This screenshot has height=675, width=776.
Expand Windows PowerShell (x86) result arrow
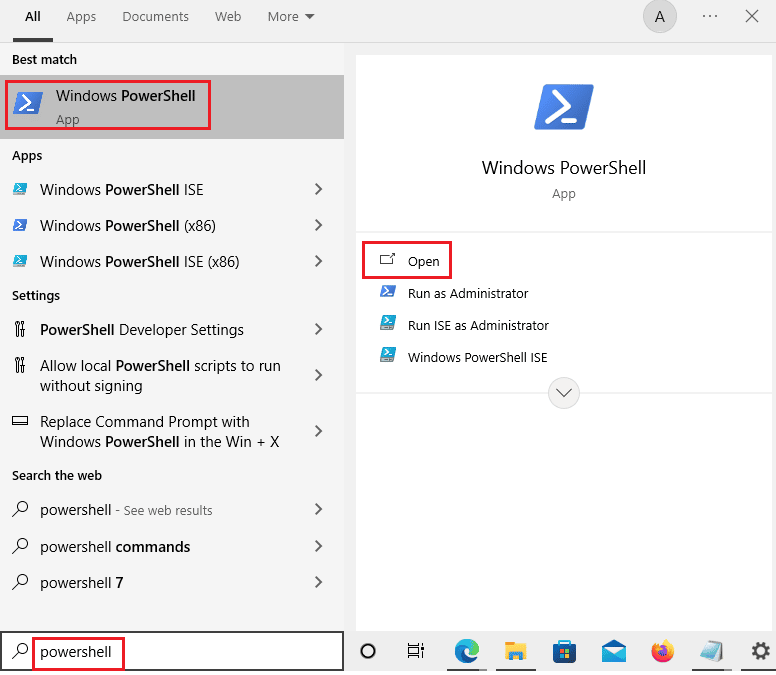(319, 225)
